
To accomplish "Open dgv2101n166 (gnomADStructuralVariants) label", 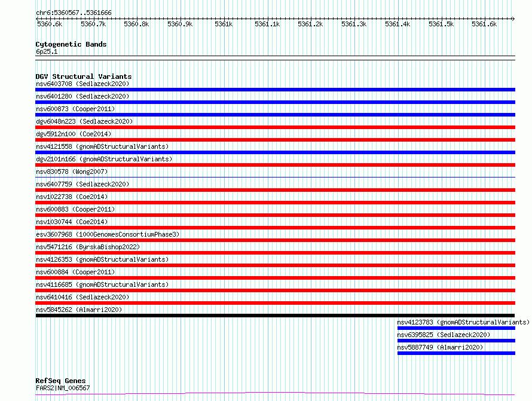I will (x=104, y=159).
